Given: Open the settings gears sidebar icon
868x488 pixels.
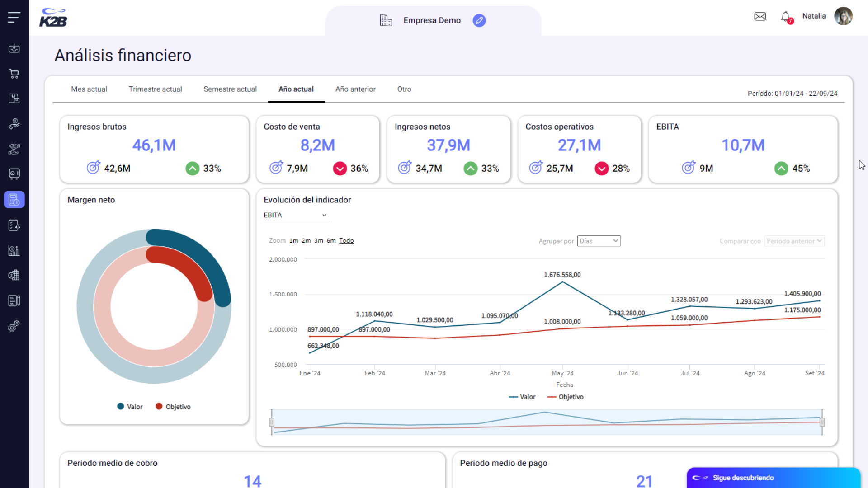Looking at the screenshot, I should pyautogui.click(x=14, y=326).
